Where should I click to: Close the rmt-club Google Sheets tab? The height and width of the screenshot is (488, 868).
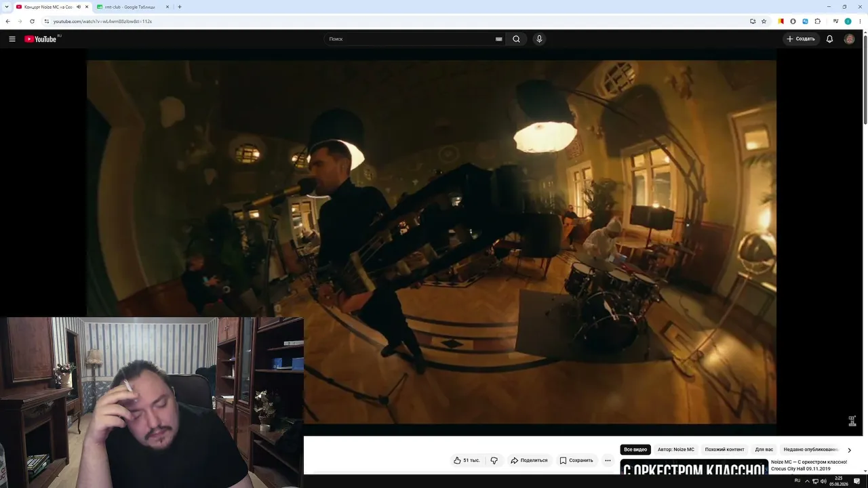click(x=167, y=7)
